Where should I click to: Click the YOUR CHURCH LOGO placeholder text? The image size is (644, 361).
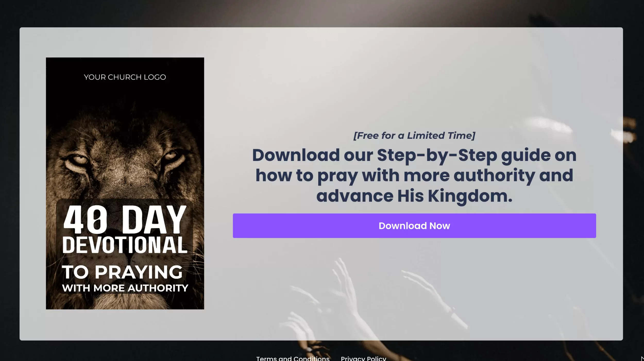pos(125,77)
